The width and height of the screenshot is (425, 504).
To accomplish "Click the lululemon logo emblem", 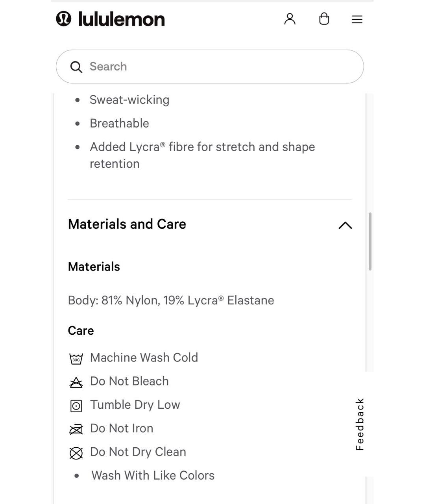I will (x=64, y=19).
